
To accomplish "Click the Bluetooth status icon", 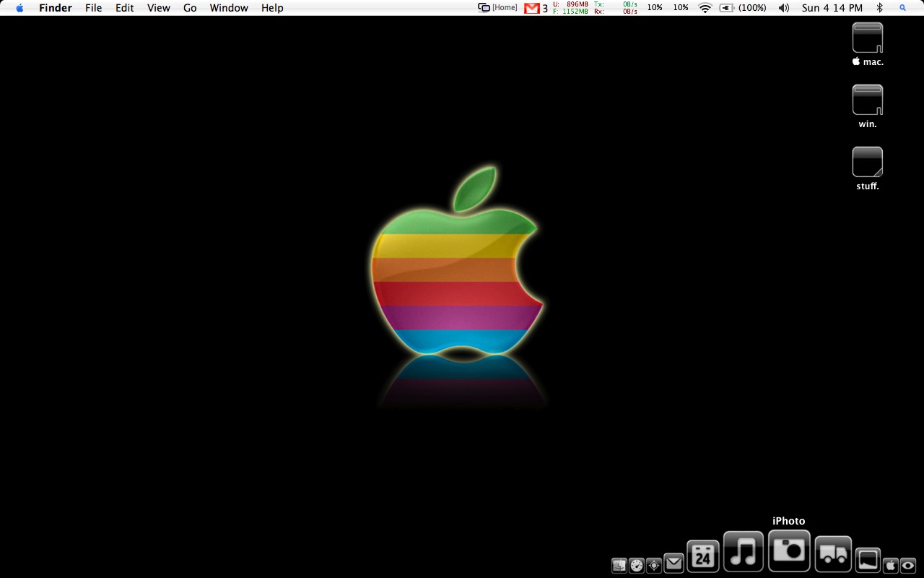I will (x=879, y=8).
